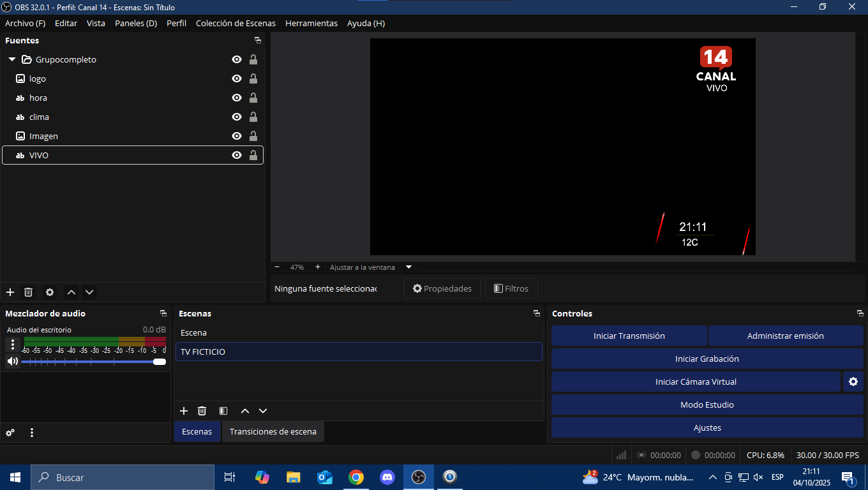
Task: Open Google Chrome from the taskbar
Action: tap(356, 477)
